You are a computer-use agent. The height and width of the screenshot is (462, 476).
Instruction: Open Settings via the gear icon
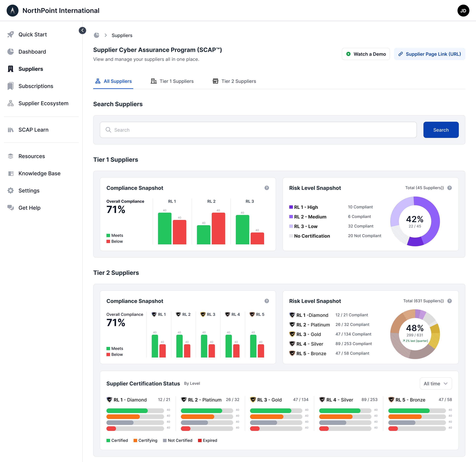10,190
